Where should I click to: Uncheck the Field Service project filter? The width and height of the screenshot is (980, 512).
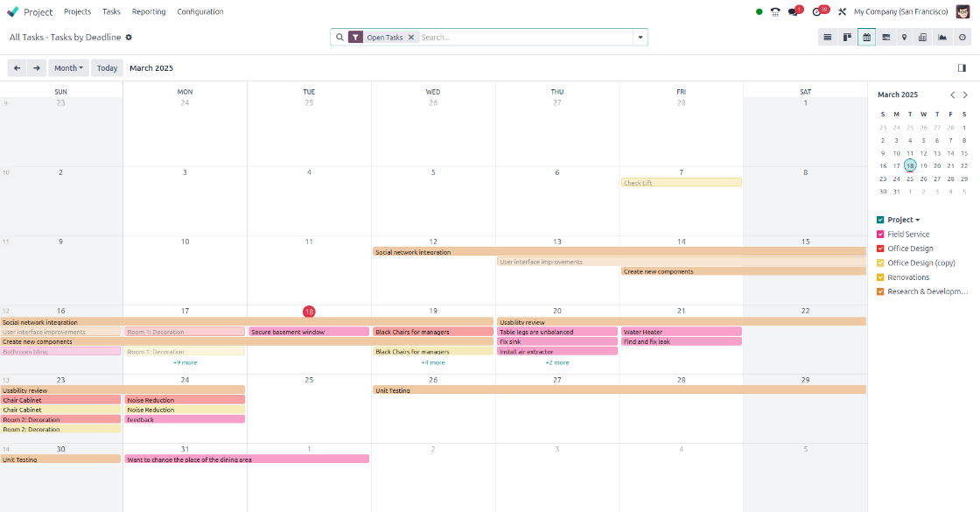point(880,235)
